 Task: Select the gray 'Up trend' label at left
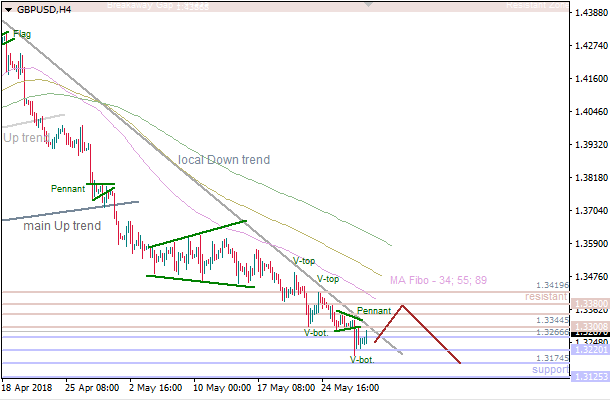pos(22,138)
